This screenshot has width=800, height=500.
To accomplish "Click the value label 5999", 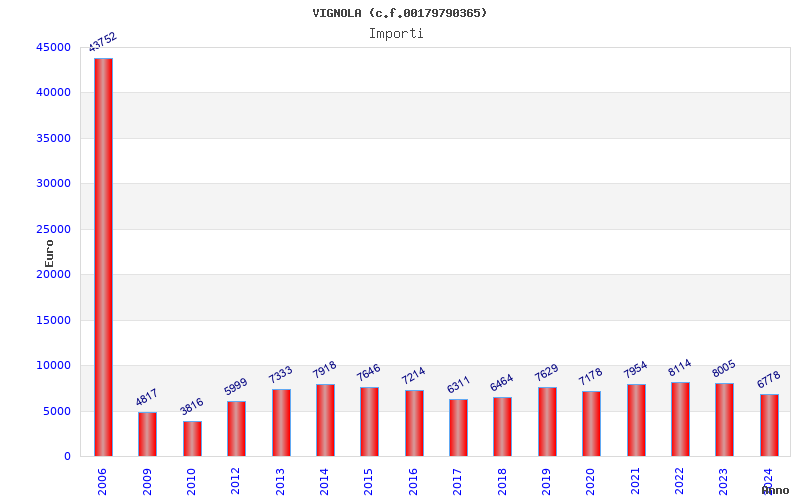I will [235, 387].
